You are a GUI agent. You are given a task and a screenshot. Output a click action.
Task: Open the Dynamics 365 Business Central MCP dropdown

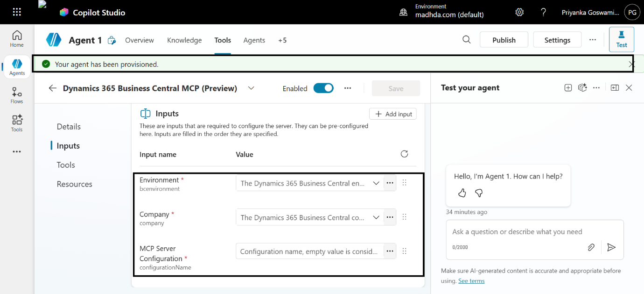coord(251,88)
